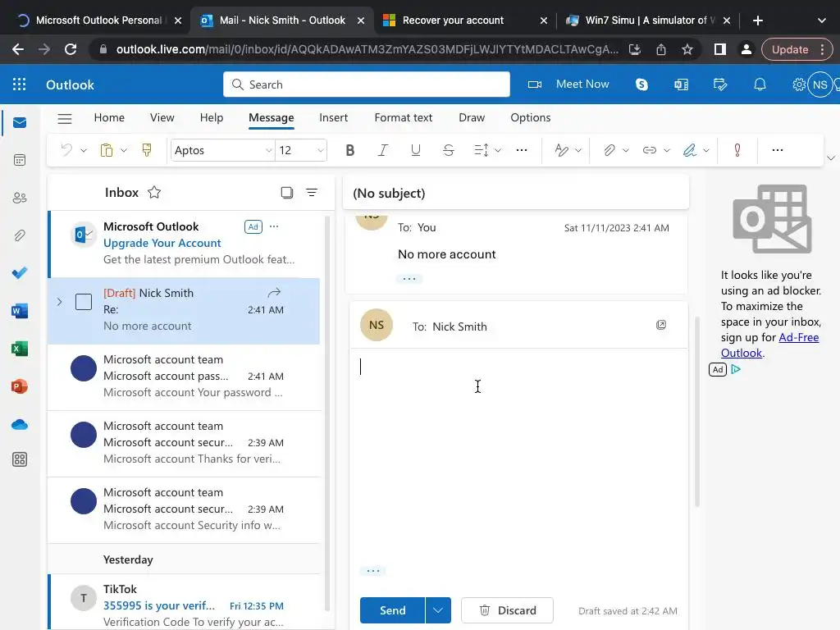Image resolution: width=840 pixels, height=630 pixels.
Task: Open the Send options dropdown arrow
Action: click(438, 610)
